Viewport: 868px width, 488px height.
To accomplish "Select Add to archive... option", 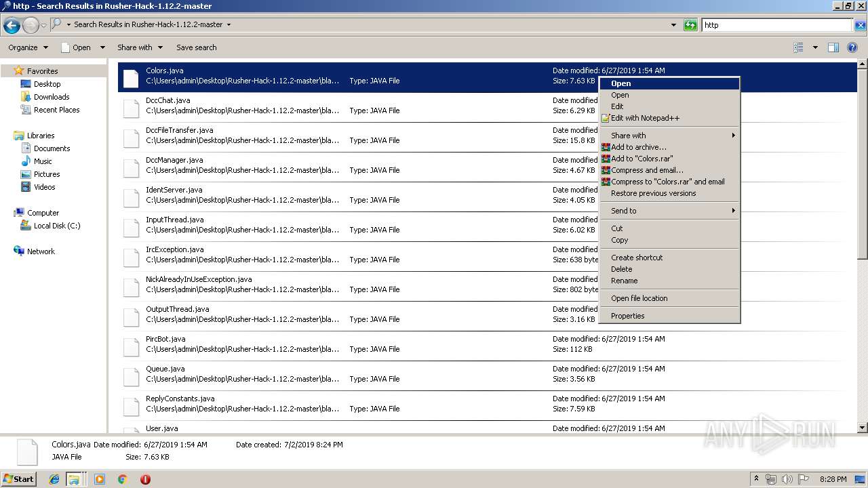I will pos(669,147).
